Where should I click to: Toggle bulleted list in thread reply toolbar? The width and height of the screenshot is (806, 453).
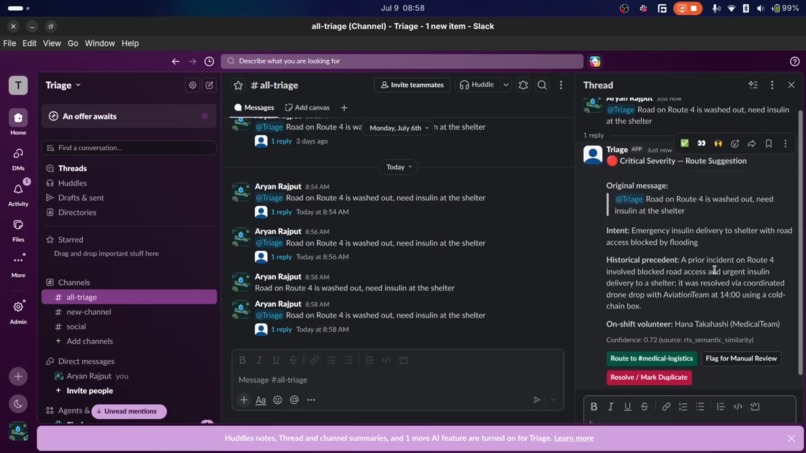(700, 407)
